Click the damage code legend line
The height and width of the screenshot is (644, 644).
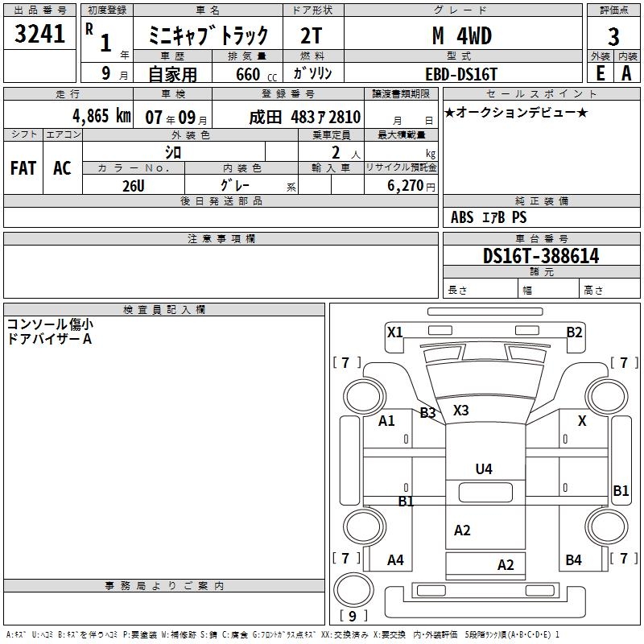pyautogui.click(x=283, y=634)
